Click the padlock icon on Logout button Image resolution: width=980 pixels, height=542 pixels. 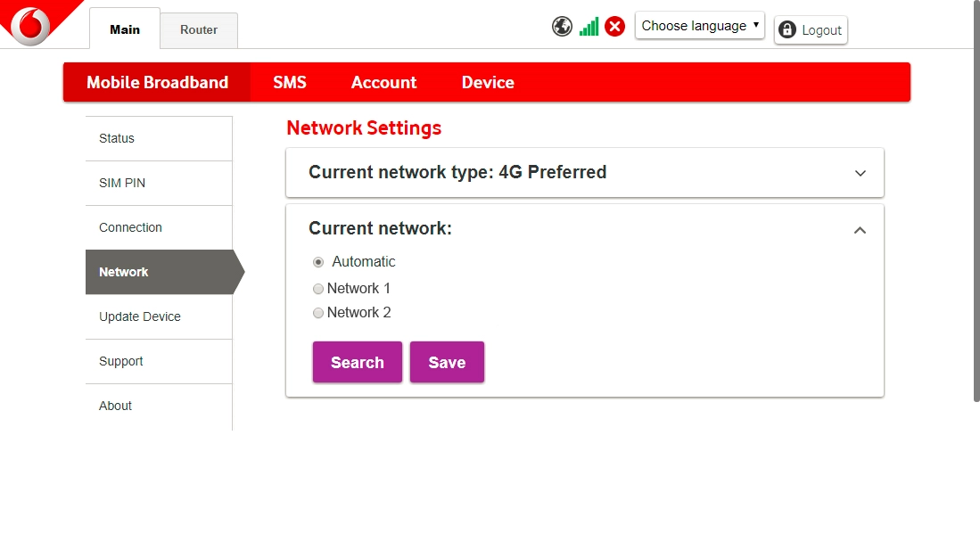point(786,29)
